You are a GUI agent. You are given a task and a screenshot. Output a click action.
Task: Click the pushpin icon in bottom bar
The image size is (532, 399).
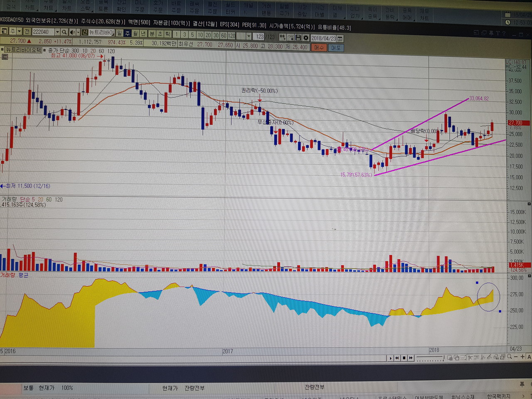tap(522, 384)
